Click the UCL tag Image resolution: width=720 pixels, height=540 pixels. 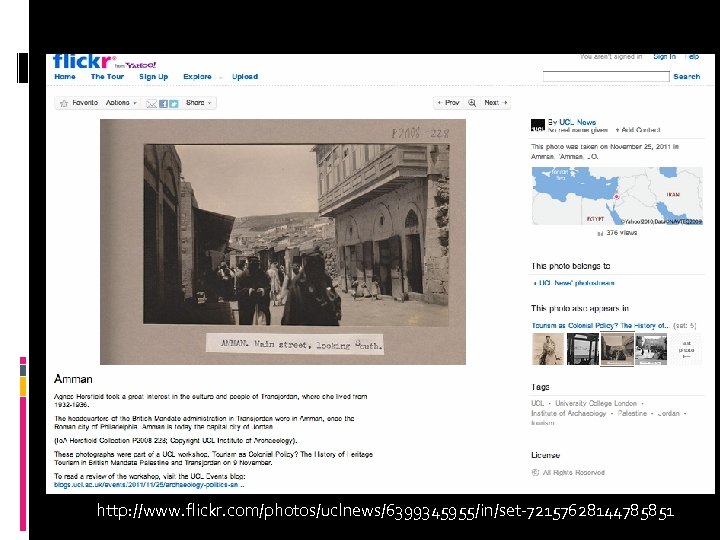click(x=538, y=404)
